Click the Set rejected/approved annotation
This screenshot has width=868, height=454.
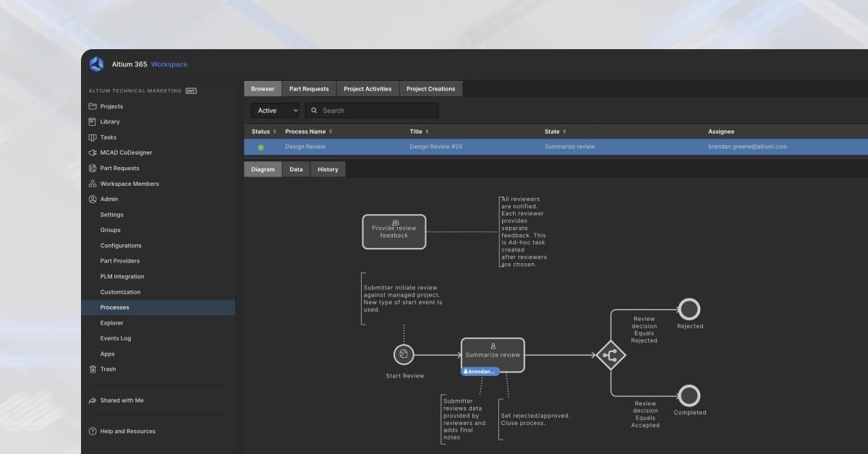(535, 419)
